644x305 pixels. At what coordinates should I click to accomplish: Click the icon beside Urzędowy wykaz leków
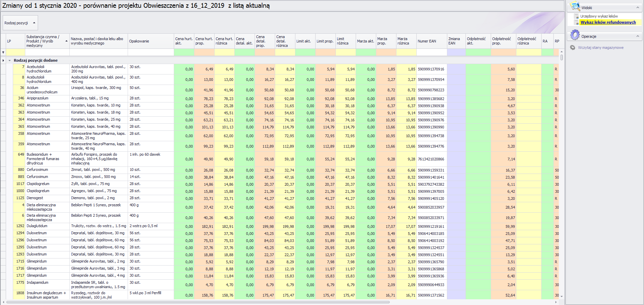[x=577, y=16]
